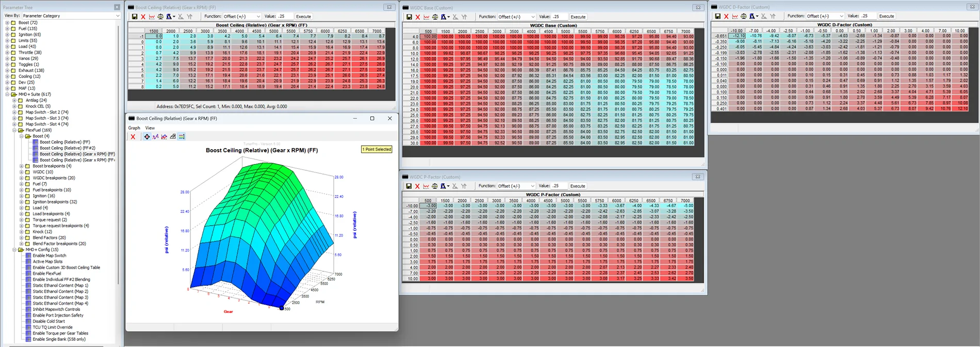Screen dimensions: 980x347
Task: Open the Function dropdown in WGDC P-Factor window
Action: tap(516, 186)
